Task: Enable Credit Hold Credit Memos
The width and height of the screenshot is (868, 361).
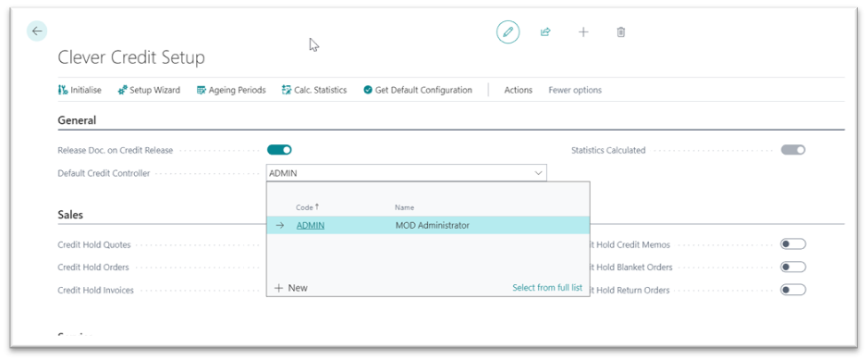Action: tap(793, 244)
